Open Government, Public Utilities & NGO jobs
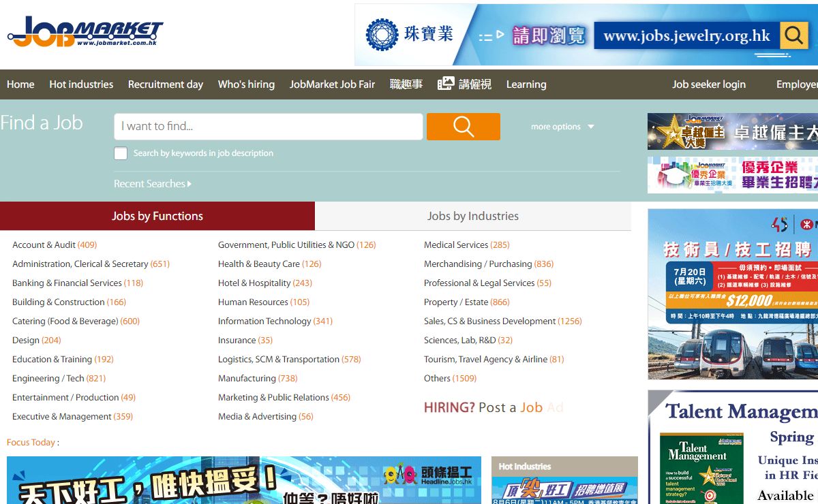Image resolution: width=818 pixels, height=504 pixels. click(x=297, y=245)
